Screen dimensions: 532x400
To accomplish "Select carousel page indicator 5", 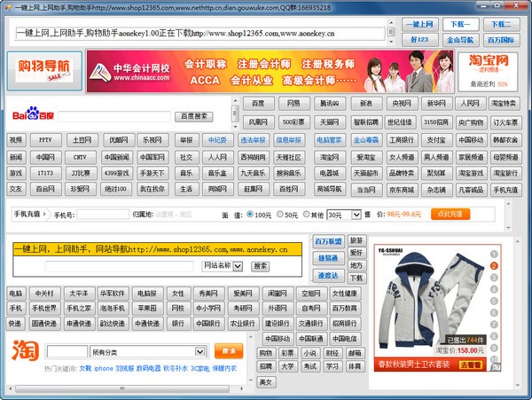I will pyautogui.click(x=494, y=301).
